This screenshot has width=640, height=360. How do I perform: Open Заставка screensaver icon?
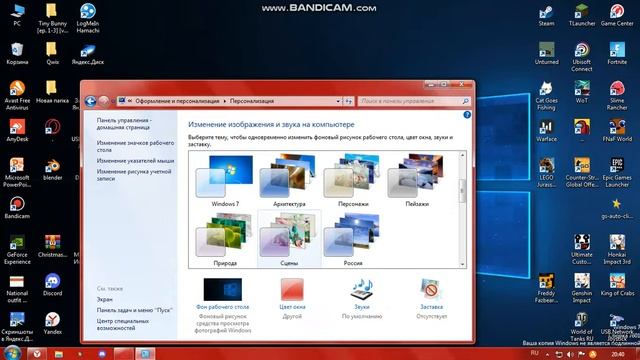431,289
